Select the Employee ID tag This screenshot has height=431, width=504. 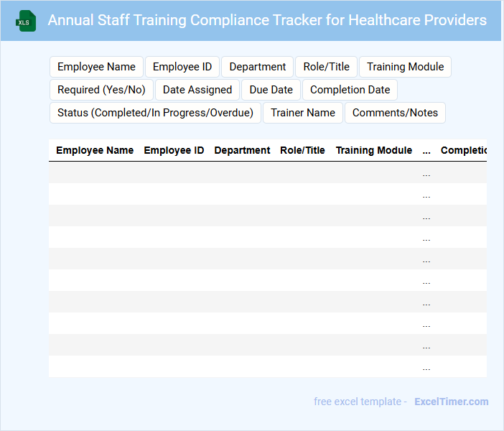pyautogui.click(x=182, y=67)
